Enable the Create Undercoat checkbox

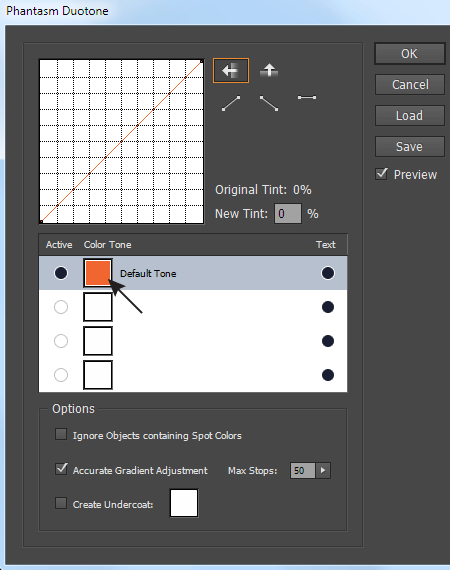pyautogui.click(x=61, y=503)
